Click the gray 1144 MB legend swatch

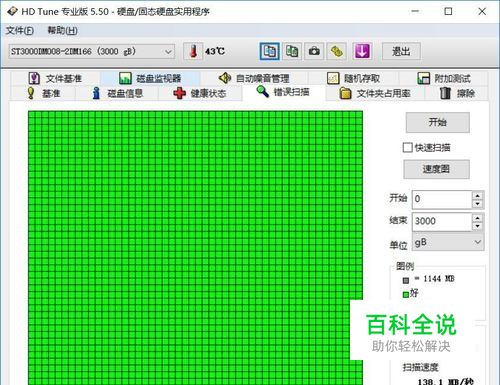[x=406, y=280]
